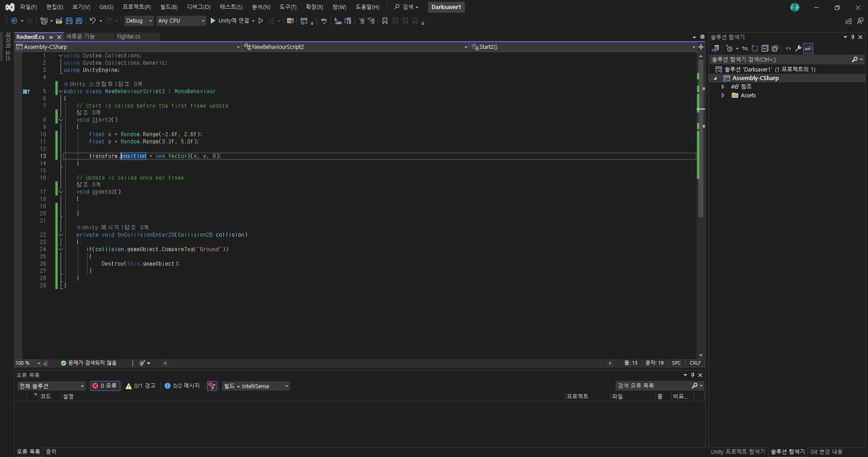Select solution 'Darksaver1' row in explorer
Image resolution: width=868 pixels, height=457 pixels.
787,69
